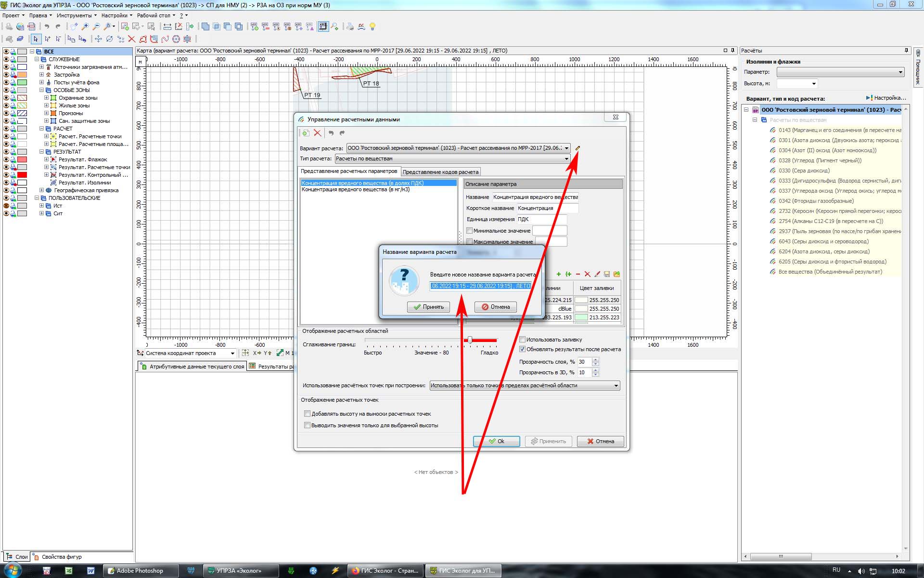The height and width of the screenshot is (578, 924).
Task: Click the Сглаживание границ slider handle
Action: (x=470, y=340)
